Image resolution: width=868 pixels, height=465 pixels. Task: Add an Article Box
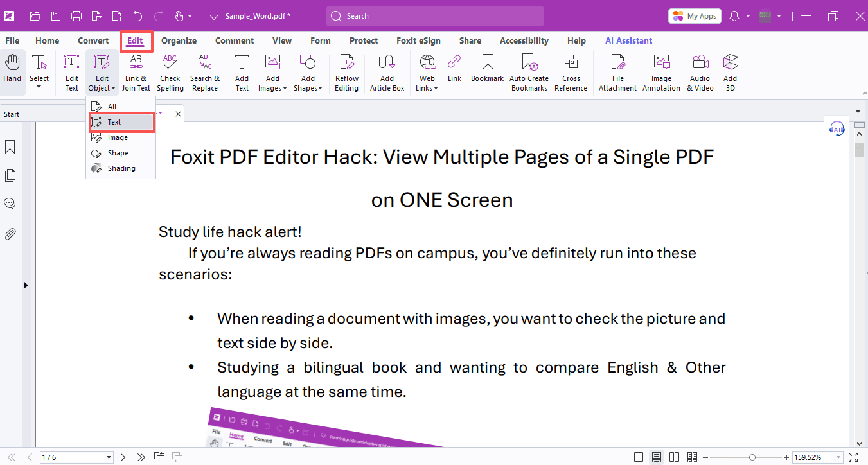pos(387,73)
